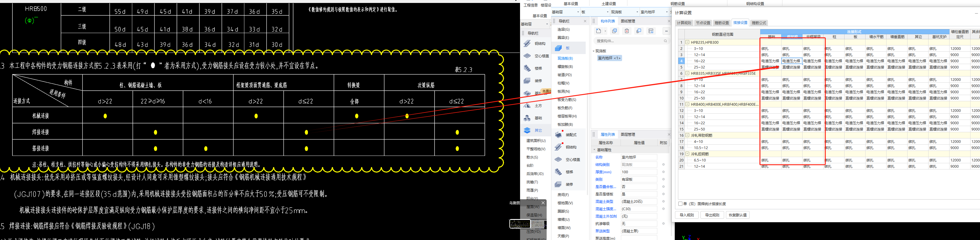Toggle the 附加 marker for 混凝土强度
980x240 pixels.
click(x=663, y=209)
